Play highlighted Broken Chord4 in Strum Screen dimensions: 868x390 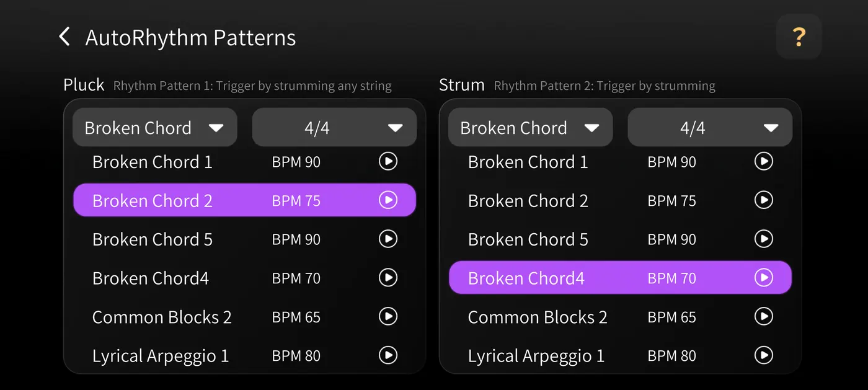[764, 278]
